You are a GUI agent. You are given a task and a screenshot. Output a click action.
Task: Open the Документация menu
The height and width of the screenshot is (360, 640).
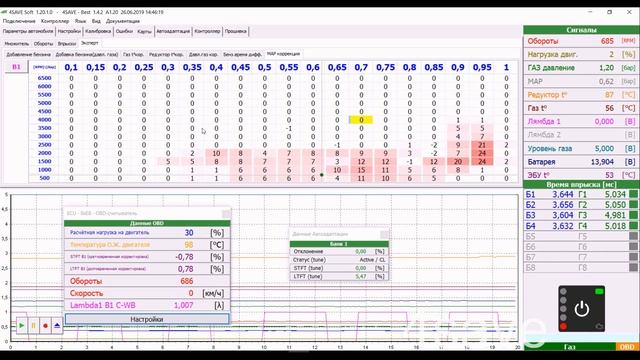(x=123, y=21)
